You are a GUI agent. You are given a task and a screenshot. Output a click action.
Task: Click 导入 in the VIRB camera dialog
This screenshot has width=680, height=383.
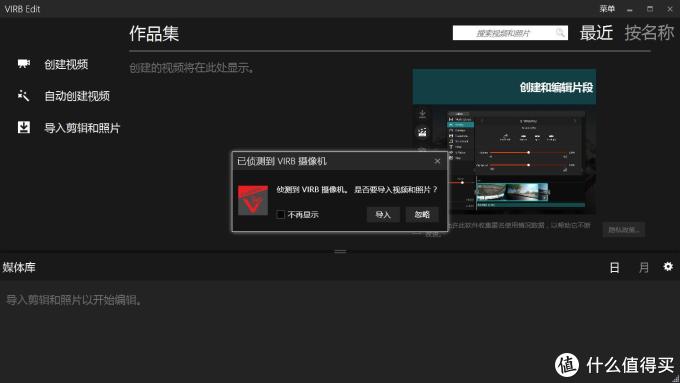(383, 214)
